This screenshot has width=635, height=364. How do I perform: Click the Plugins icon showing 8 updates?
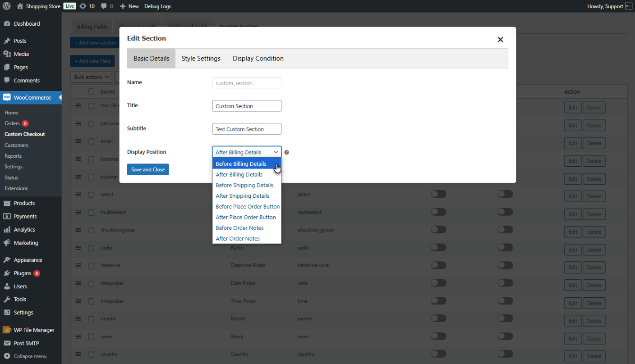(x=8, y=273)
